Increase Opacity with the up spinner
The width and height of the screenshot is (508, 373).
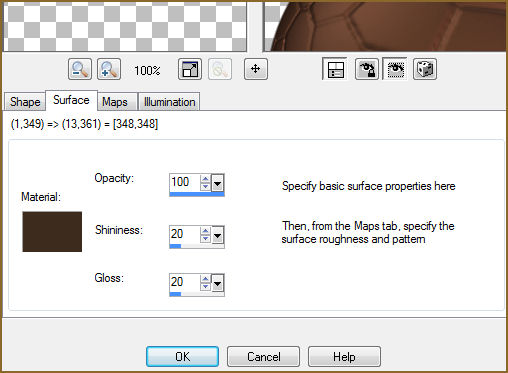[x=205, y=179]
